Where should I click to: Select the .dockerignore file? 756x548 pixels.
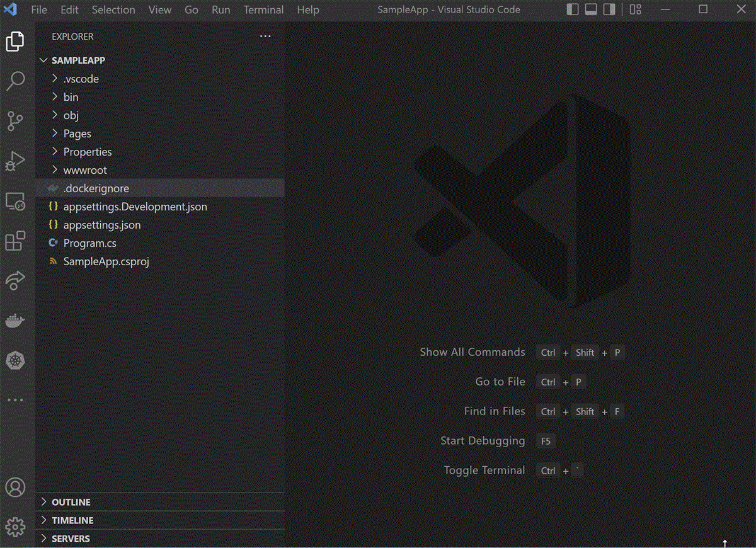pyautogui.click(x=159, y=188)
